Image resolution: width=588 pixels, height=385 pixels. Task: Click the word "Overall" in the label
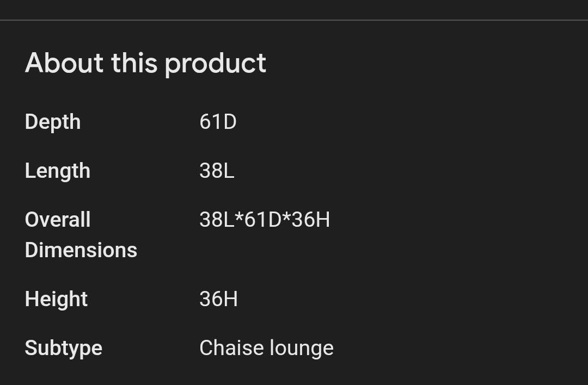[58, 220]
